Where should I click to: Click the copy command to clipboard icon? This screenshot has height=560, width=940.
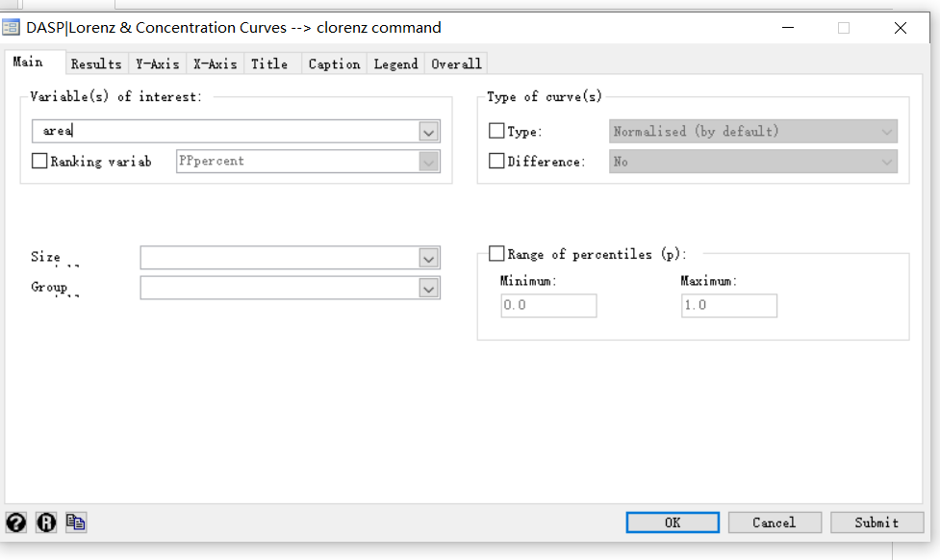click(76, 522)
